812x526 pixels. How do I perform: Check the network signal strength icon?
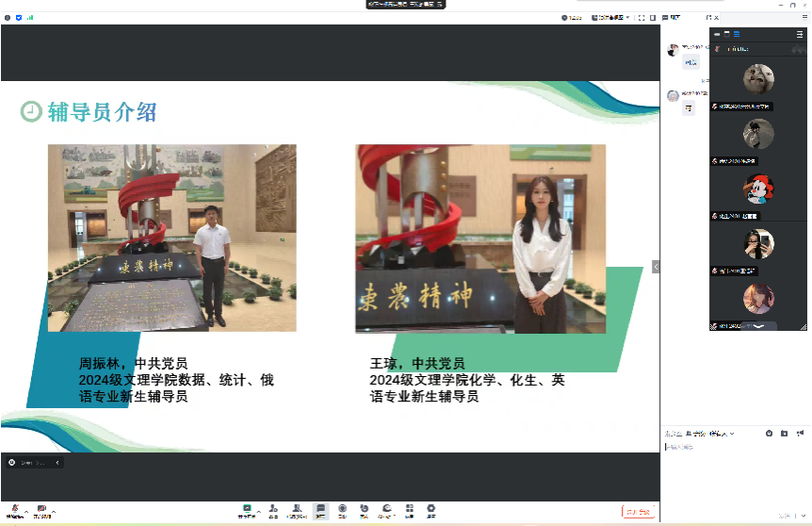click(x=30, y=18)
